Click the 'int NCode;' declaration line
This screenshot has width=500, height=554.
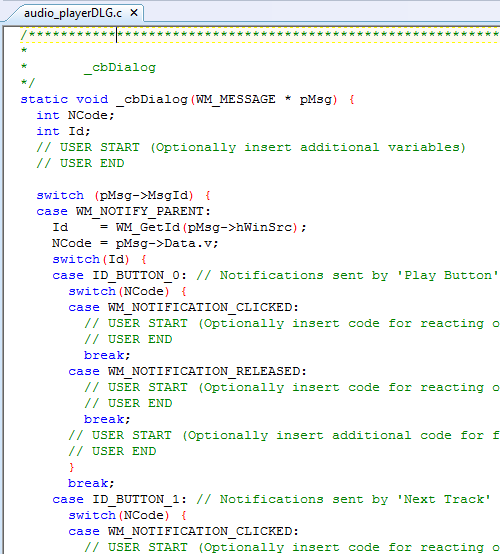[x=76, y=115]
